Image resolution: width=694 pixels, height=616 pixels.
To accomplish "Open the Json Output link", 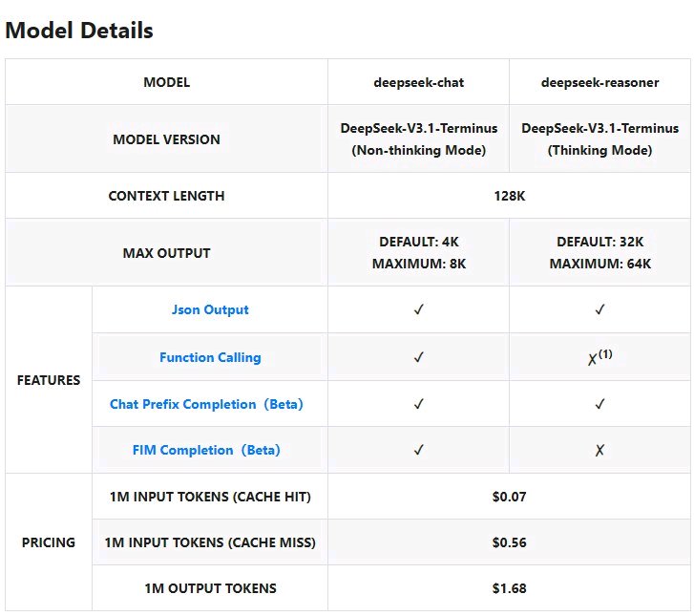I will (210, 310).
